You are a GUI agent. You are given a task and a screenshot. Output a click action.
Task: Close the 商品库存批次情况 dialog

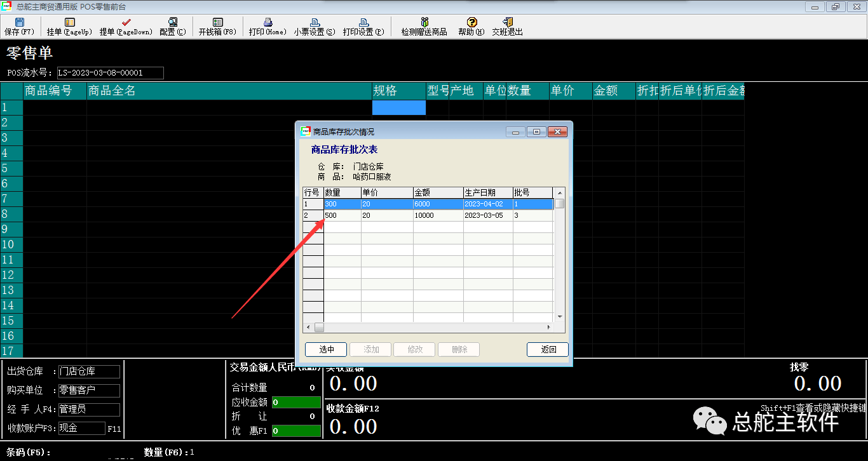click(x=557, y=131)
